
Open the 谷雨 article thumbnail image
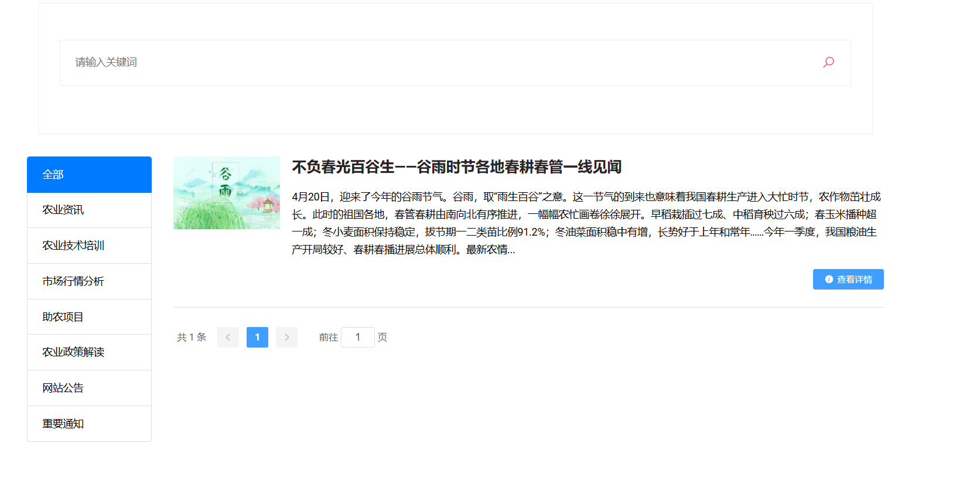[x=227, y=193]
